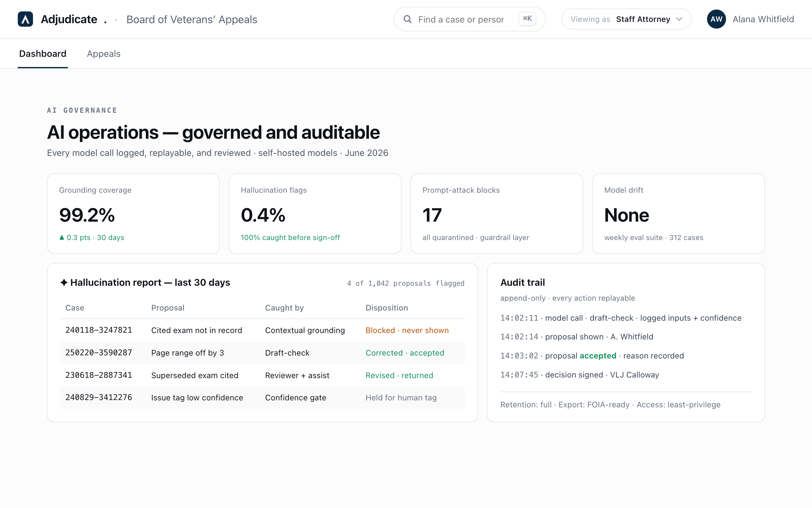
Task: Click 'Held for human tag' disposition
Action: coord(401,398)
